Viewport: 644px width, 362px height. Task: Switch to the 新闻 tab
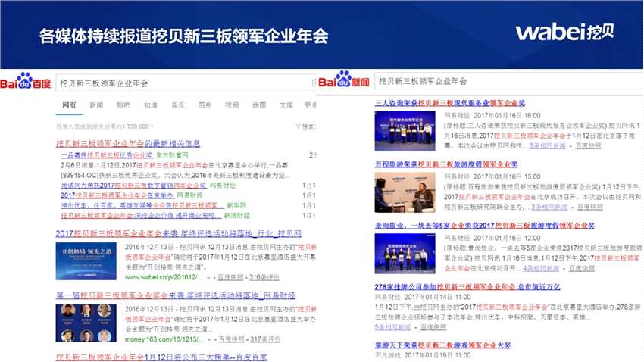coord(96,105)
